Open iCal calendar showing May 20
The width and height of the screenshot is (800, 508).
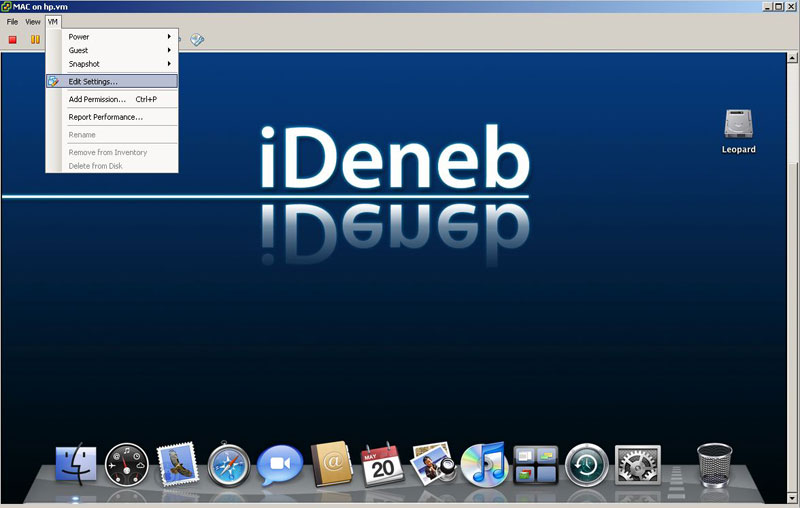click(382, 464)
